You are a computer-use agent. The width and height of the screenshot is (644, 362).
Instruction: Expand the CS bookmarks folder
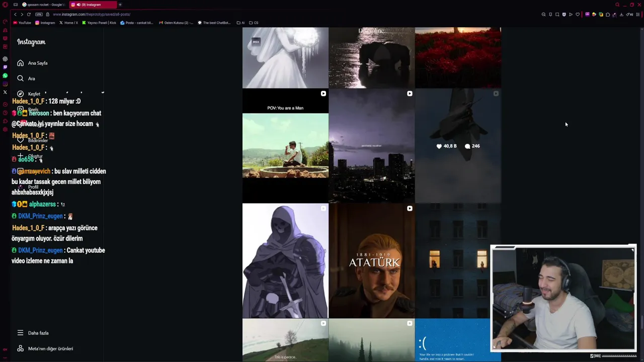pyautogui.click(x=254, y=23)
